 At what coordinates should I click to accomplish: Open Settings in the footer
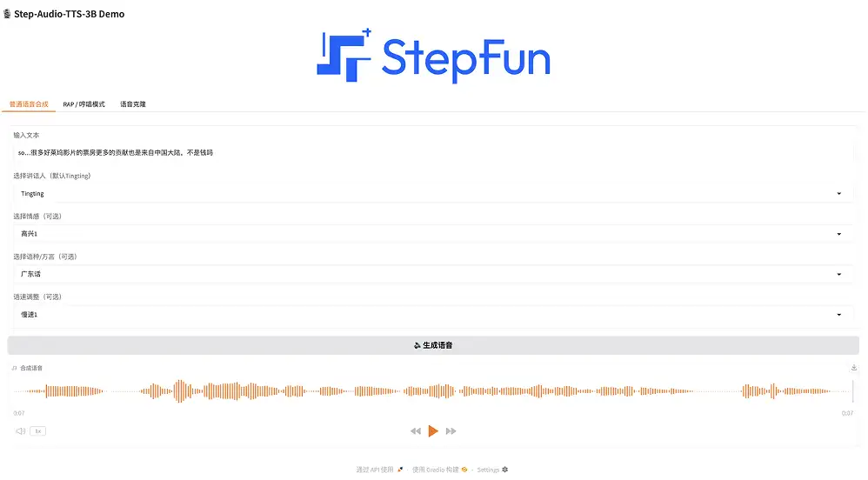pos(492,470)
